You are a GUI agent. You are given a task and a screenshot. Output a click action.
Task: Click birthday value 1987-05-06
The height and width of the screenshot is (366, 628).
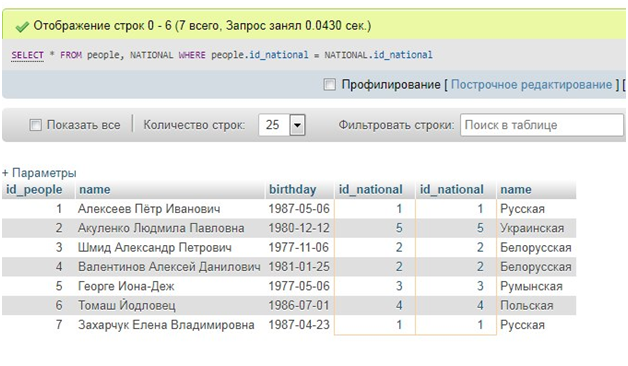pos(299,209)
